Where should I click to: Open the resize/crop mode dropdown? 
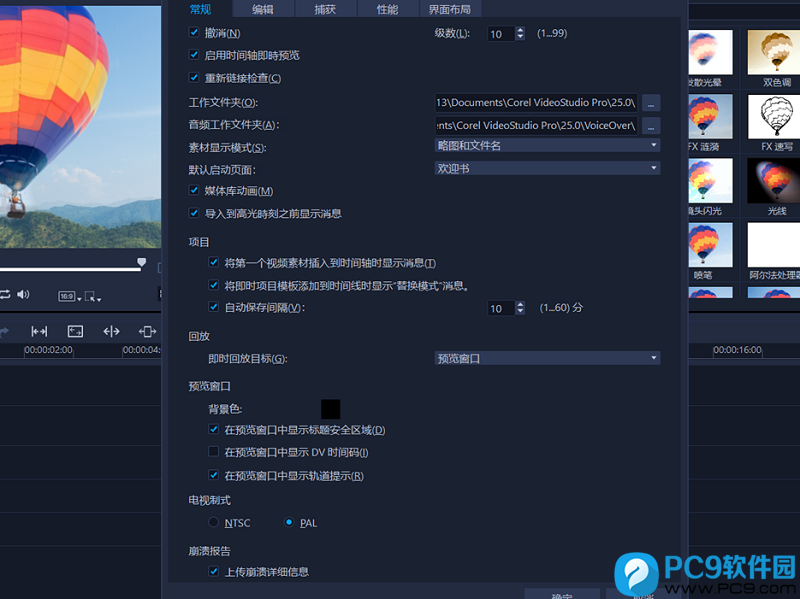click(x=92, y=296)
